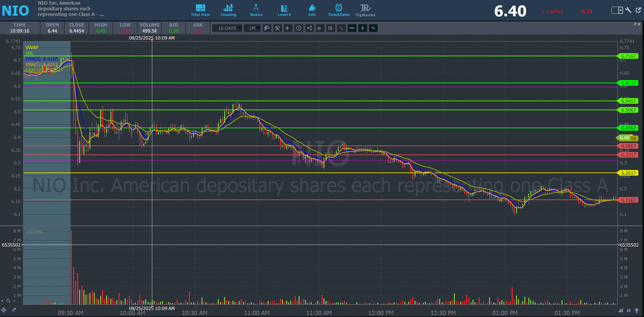Click the last price 6.40 in header
The image size is (644, 317).
(510, 11)
